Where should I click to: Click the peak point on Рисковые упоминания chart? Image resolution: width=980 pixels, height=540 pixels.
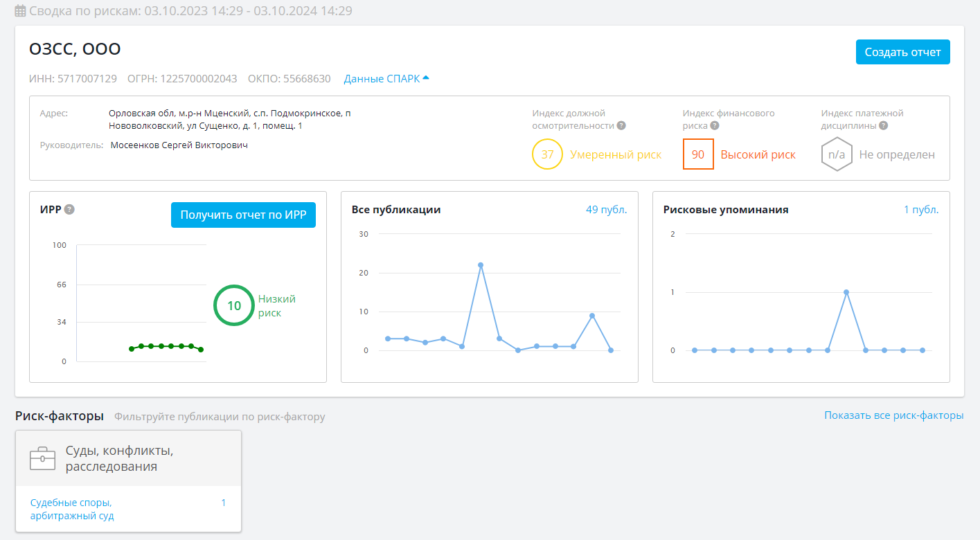846,292
